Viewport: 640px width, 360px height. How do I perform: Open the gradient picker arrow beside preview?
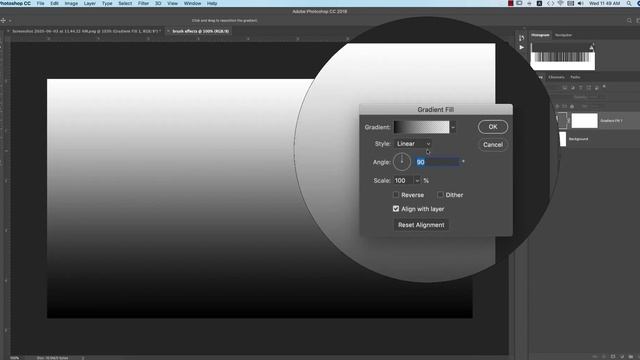pyautogui.click(x=453, y=127)
